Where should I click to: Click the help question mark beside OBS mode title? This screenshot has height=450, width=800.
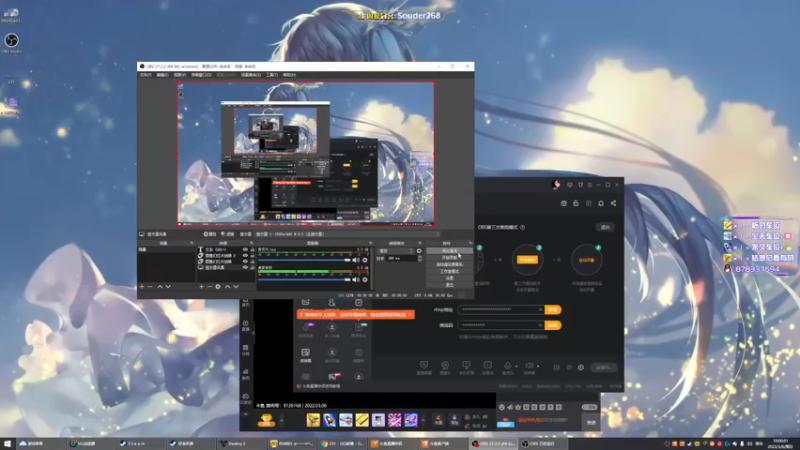(522, 228)
